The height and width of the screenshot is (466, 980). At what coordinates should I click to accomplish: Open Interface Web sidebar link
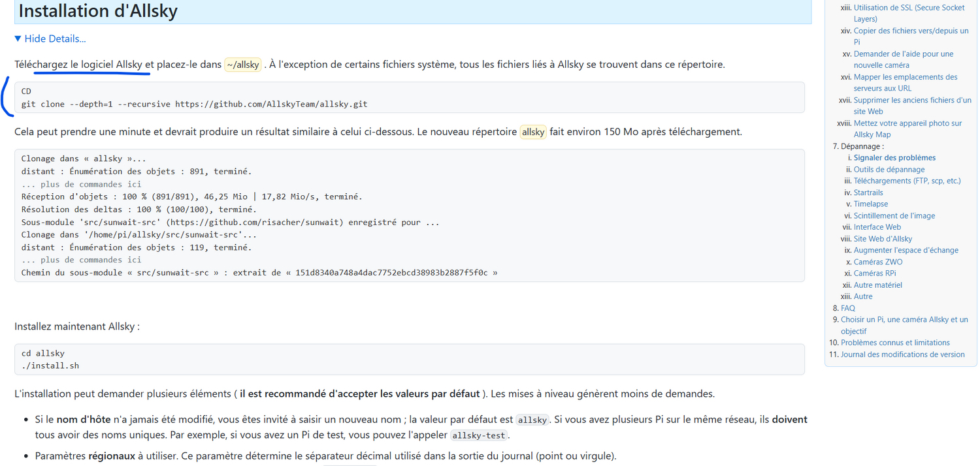click(x=877, y=227)
